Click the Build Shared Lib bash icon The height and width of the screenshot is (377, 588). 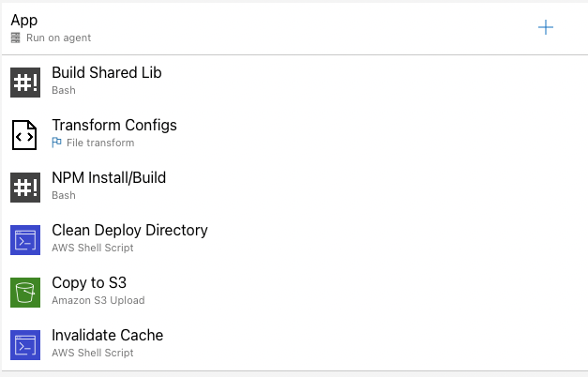(x=25, y=83)
